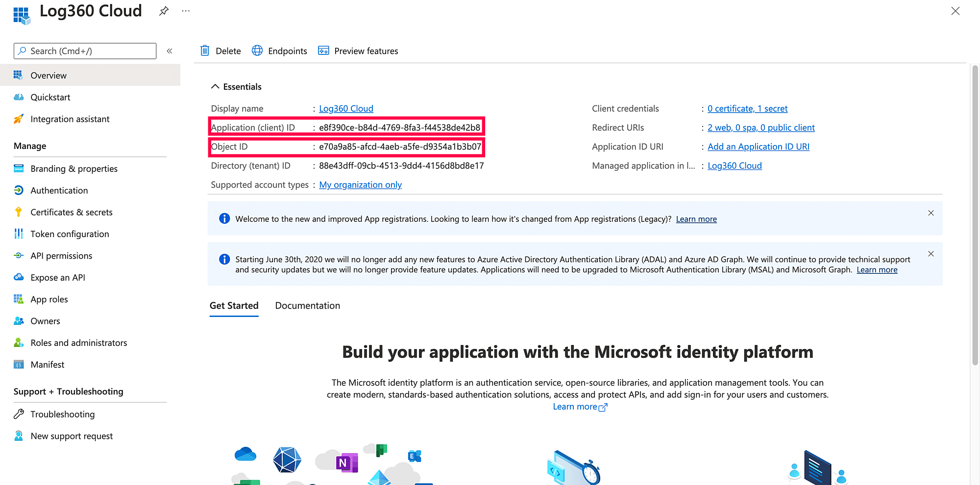Screen dimensions: 980x485
Task: Select the Directory (tenant) ID value
Action: click(401, 166)
